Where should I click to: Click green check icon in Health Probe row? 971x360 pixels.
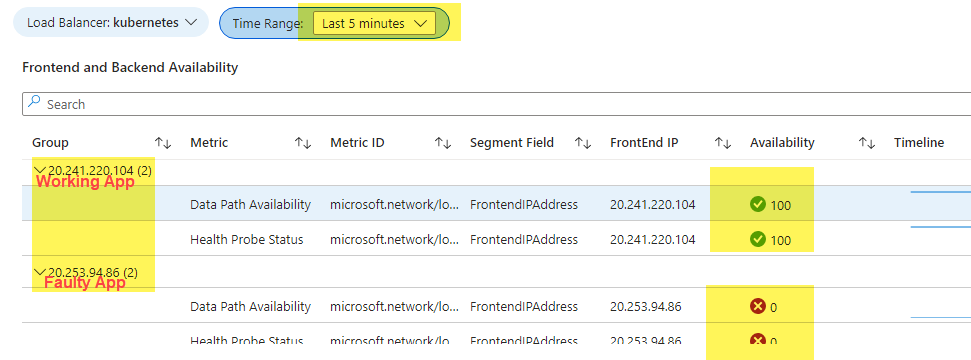tap(758, 239)
